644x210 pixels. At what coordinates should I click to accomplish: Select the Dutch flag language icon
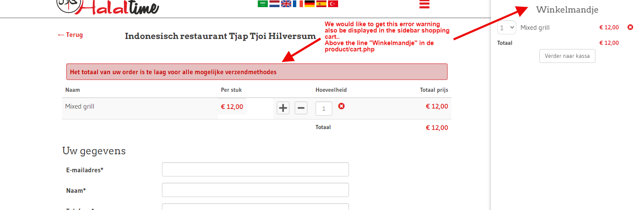(275, 4)
